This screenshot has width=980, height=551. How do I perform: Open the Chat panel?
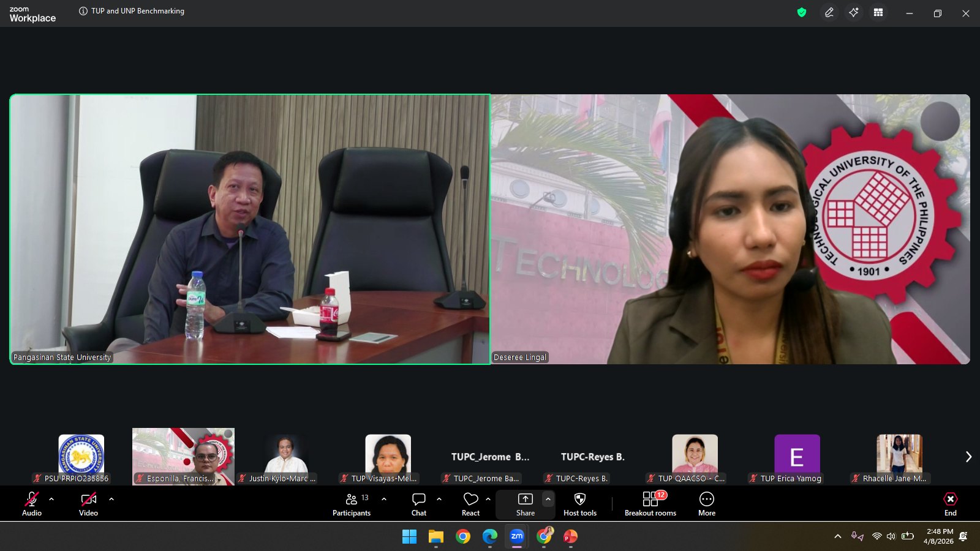click(x=419, y=504)
